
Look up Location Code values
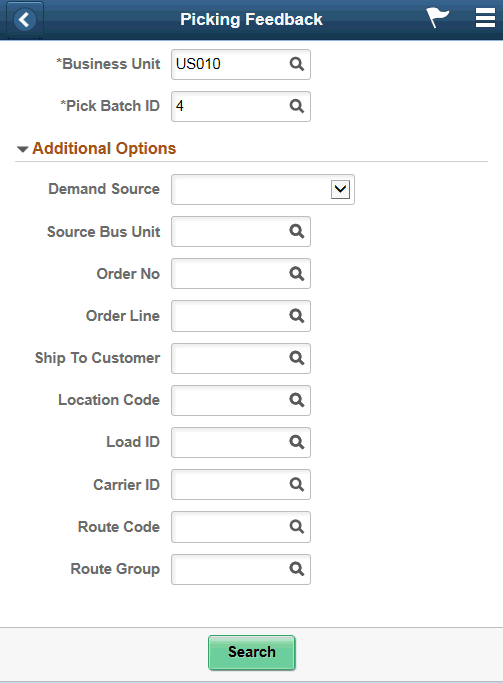click(x=297, y=400)
